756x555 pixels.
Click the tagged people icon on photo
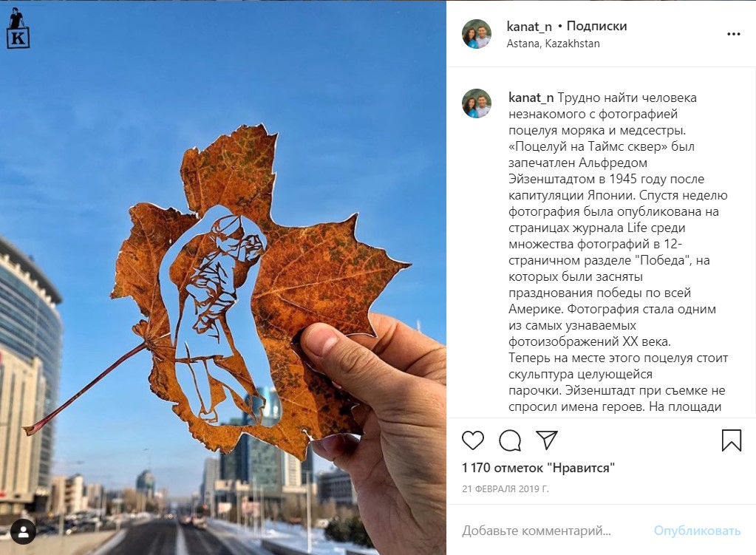23,532
